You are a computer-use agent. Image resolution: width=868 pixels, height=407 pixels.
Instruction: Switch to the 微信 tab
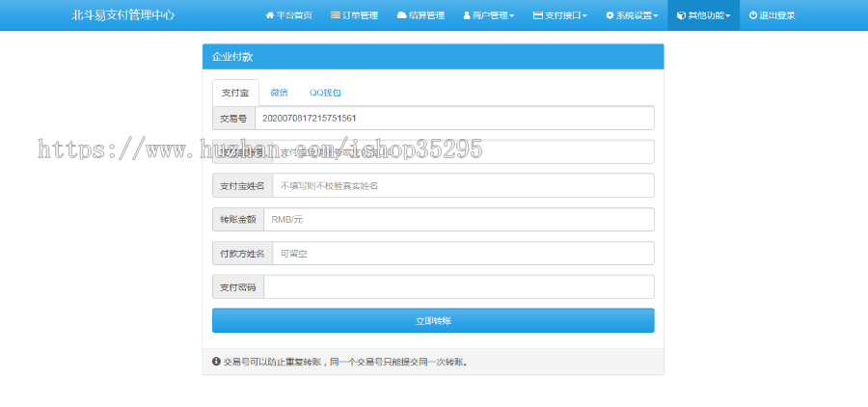coord(279,93)
